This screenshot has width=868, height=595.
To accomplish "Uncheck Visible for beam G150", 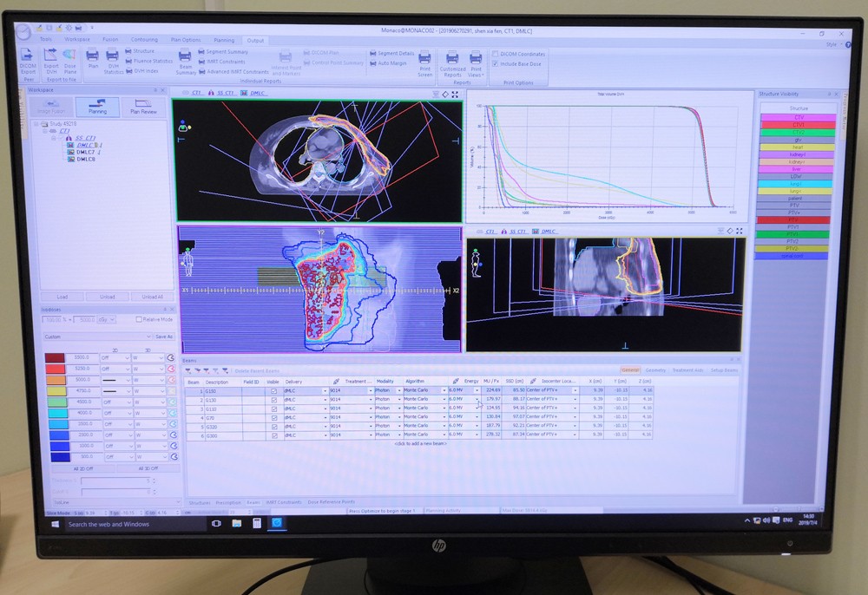I will pos(274,391).
